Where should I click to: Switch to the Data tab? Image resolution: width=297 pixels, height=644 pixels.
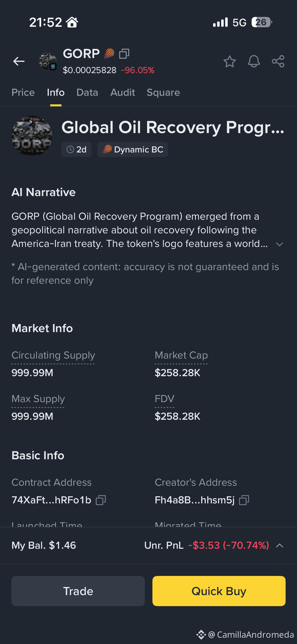click(87, 93)
